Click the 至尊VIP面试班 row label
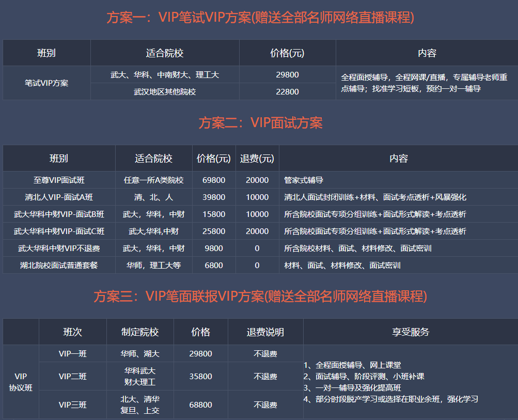Viewport: 518px width, 420px height. coord(59,180)
